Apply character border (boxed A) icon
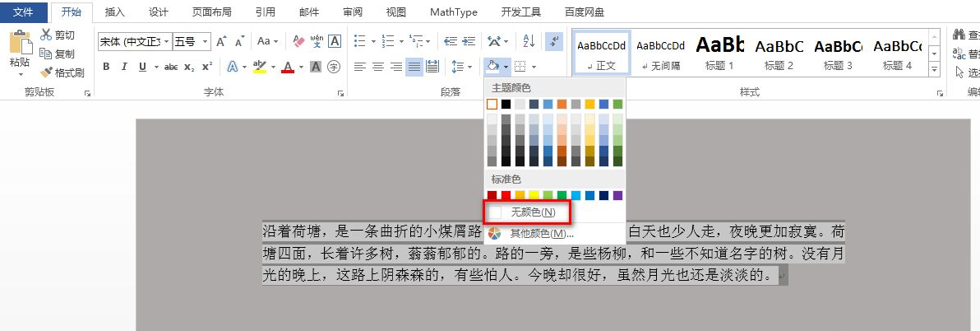 click(335, 41)
